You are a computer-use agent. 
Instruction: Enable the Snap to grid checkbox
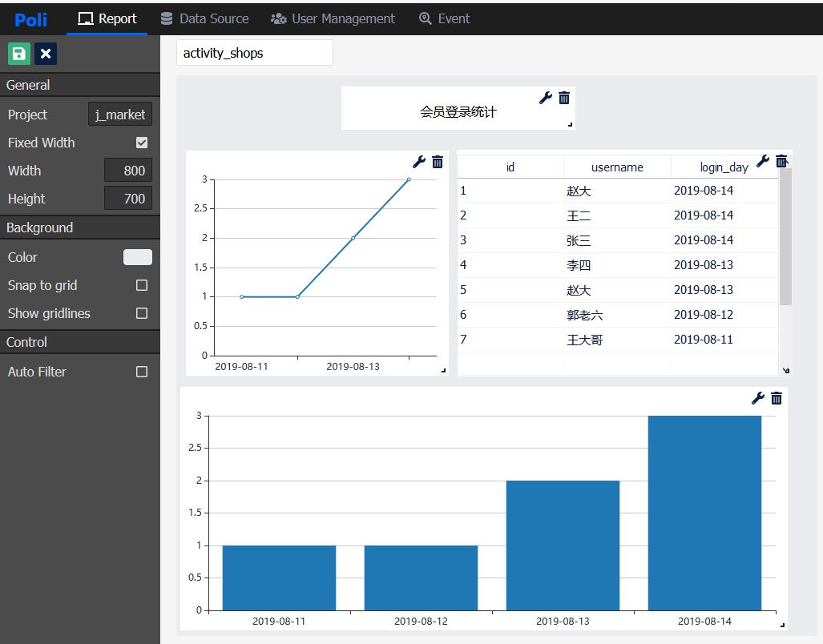(x=142, y=285)
